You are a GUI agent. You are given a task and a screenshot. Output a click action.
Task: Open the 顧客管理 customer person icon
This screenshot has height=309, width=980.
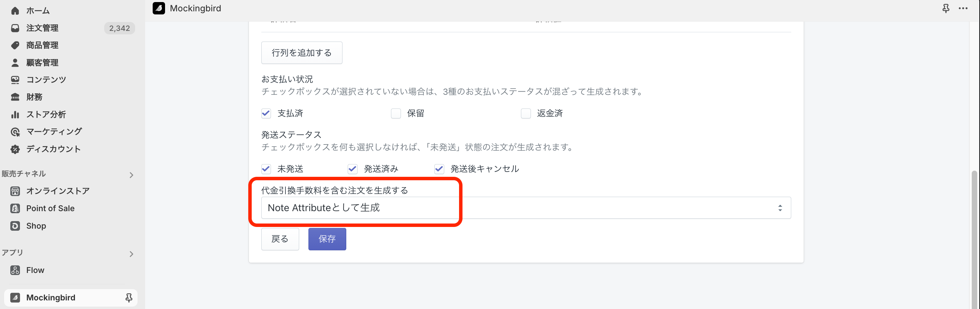point(15,63)
